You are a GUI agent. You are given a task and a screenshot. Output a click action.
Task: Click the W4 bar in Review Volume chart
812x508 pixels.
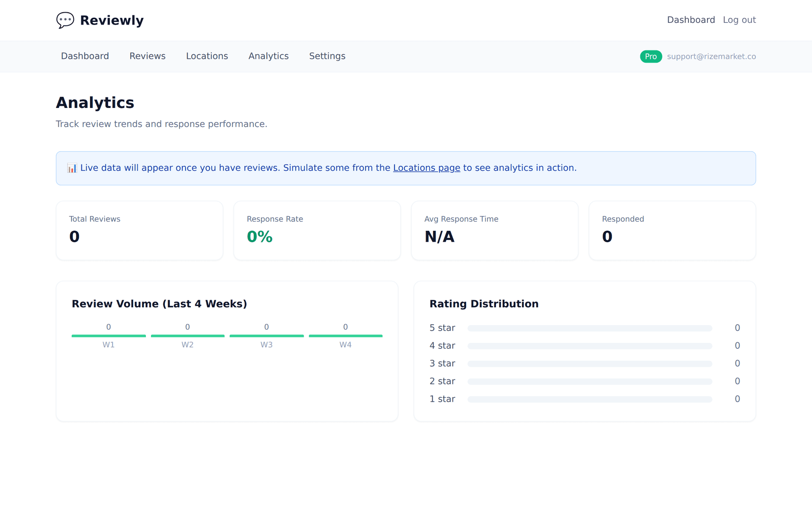point(346,336)
